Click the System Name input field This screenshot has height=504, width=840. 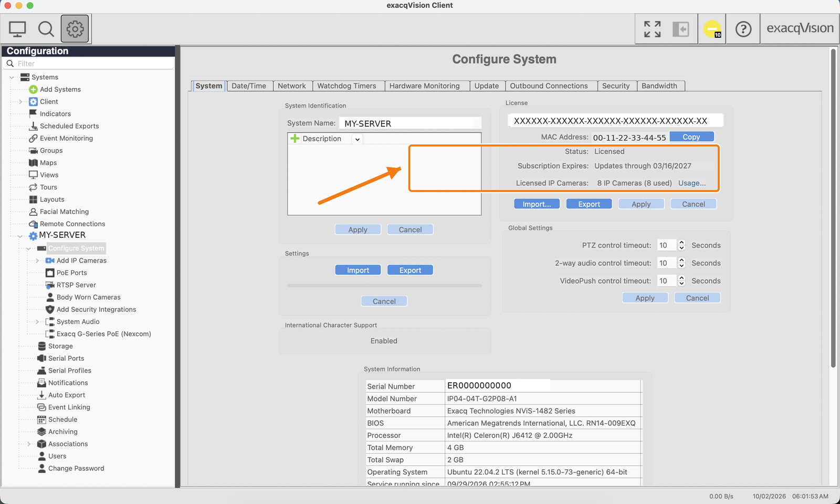click(410, 123)
